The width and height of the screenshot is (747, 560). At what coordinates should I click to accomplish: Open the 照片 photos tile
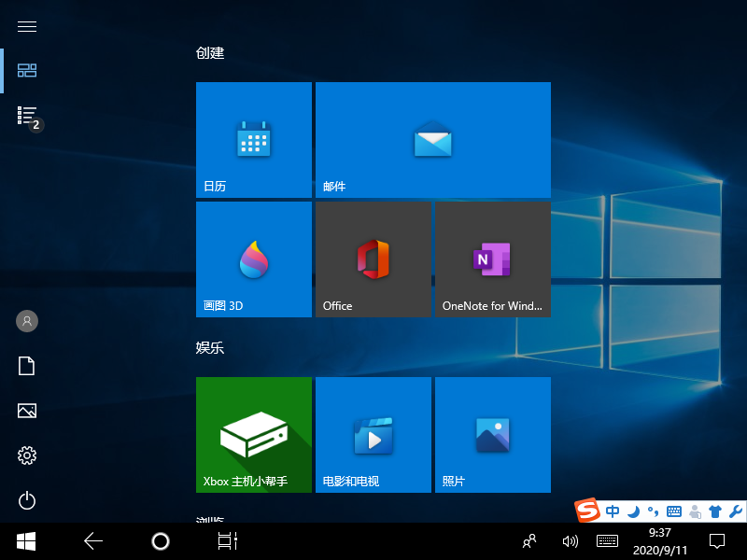(x=492, y=435)
